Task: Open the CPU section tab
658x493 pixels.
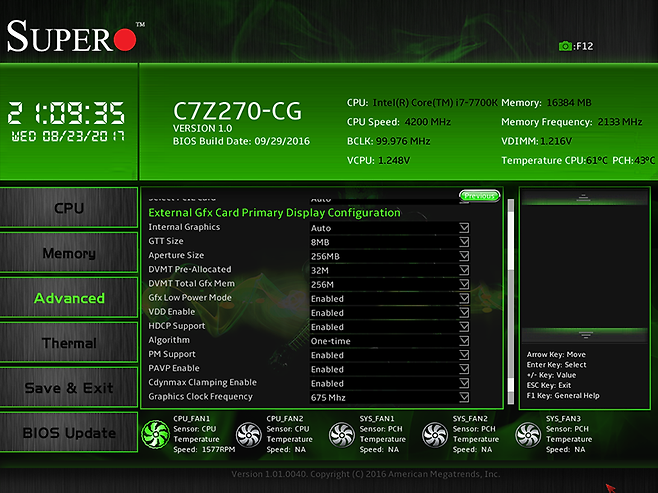Action: [x=69, y=208]
